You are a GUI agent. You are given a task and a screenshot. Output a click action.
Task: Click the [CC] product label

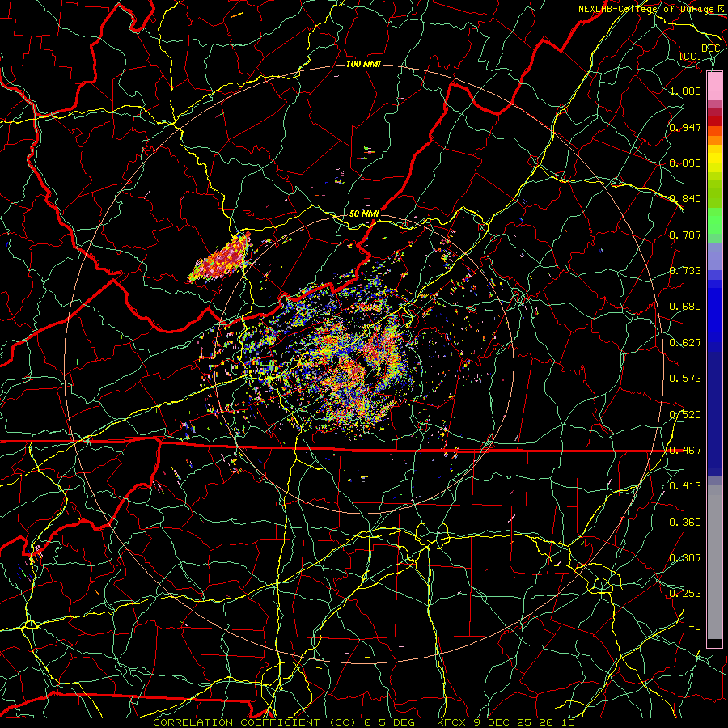point(691,56)
